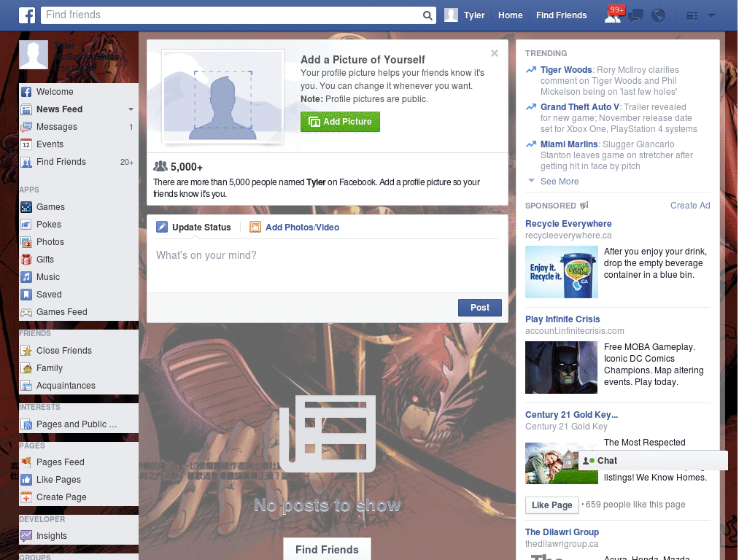
Task: Click the Photos app icon
Action: click(26, 242)
